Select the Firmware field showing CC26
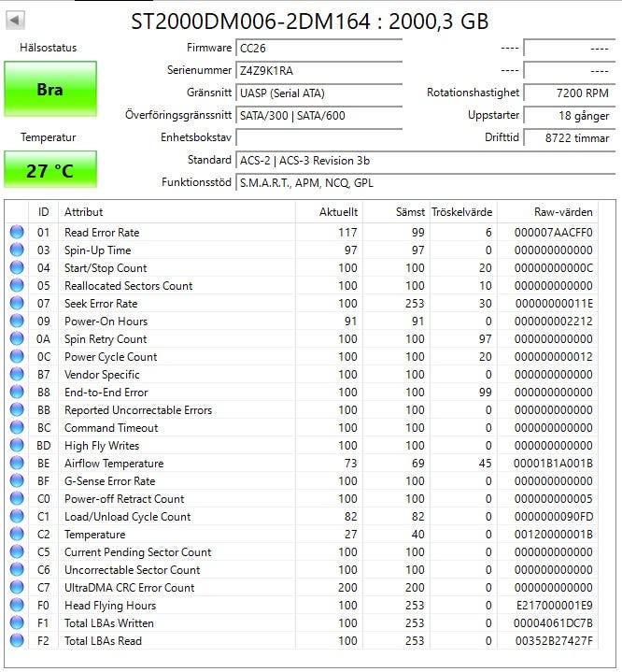The width and height of the screenshot is (622, 672). click(x=318, y=48)
